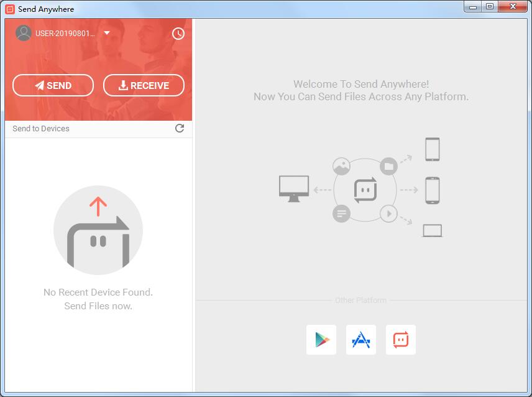Expand the USER-20190801 profile dropdown
The height and width of the screenshot is (397, 532).
(108, 34)
